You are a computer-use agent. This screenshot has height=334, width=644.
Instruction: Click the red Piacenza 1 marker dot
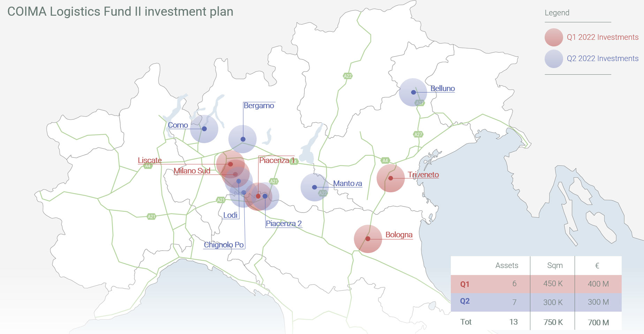tap(258, 196)
